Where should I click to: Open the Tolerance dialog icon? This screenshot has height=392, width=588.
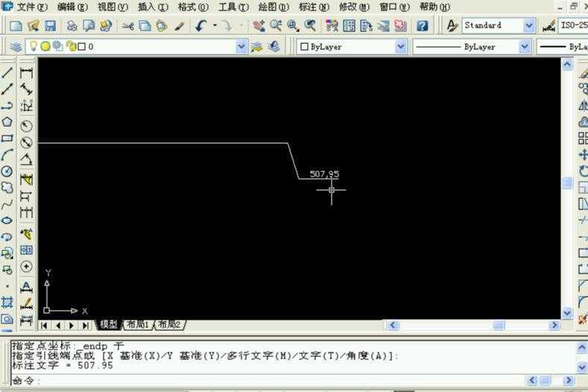26,250
